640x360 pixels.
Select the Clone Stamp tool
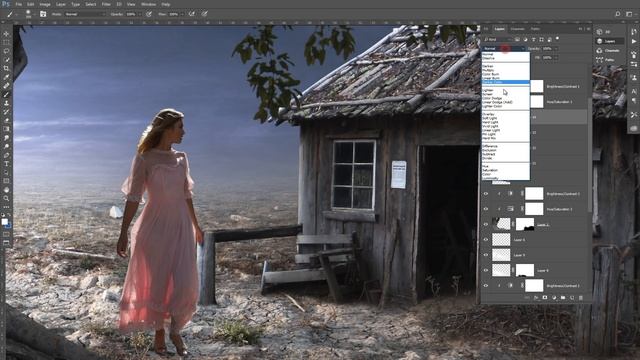pyautogui.click(x=6, y=103)
